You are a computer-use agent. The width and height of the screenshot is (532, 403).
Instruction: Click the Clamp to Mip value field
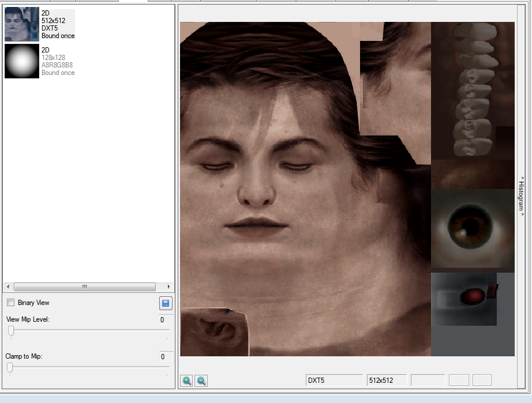[x=166, y=356]
